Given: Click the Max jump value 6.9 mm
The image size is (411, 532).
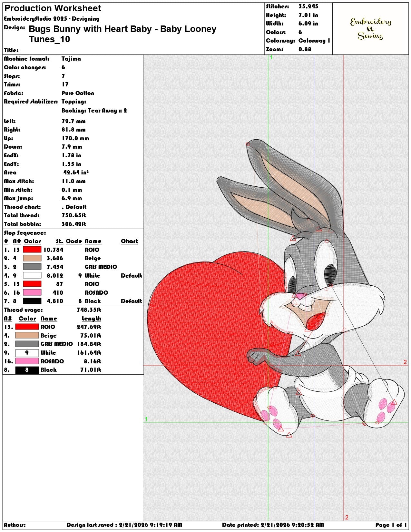Looking at the screenshot, I should [72, 198].
